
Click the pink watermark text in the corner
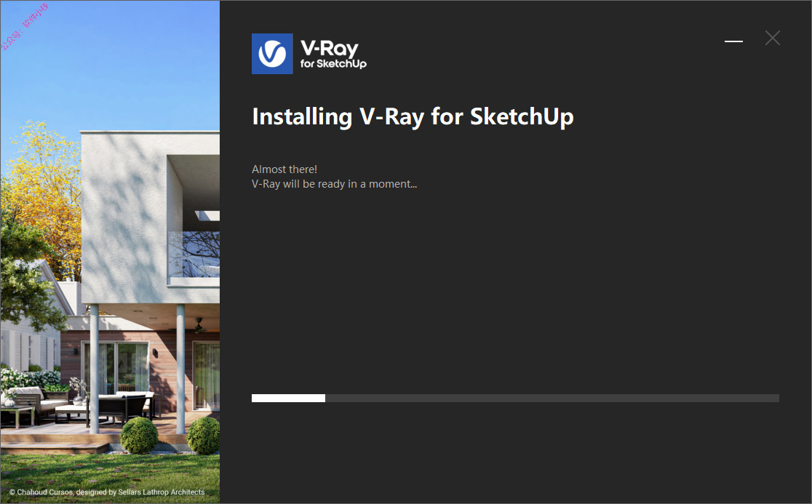click(x=24, y=26)
